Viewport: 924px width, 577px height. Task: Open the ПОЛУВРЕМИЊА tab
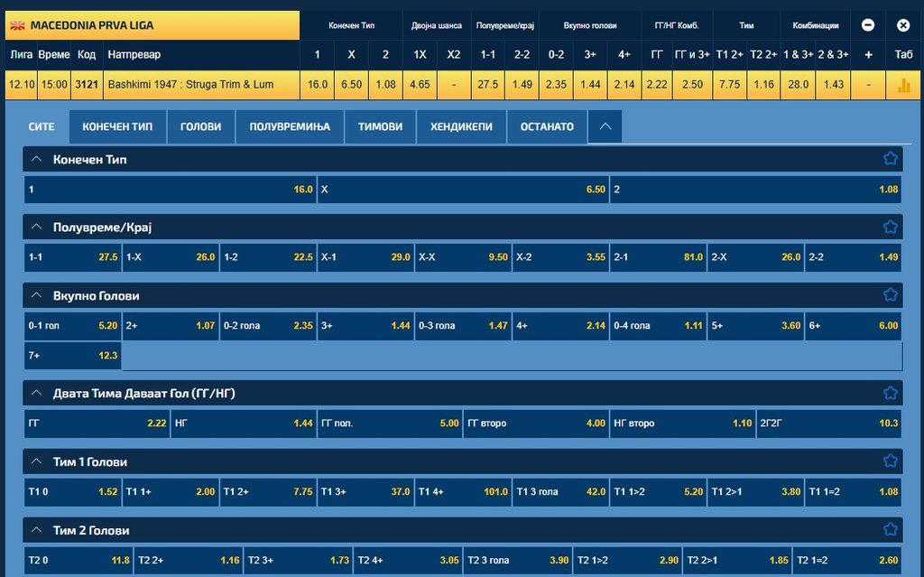tap(290, 126)
